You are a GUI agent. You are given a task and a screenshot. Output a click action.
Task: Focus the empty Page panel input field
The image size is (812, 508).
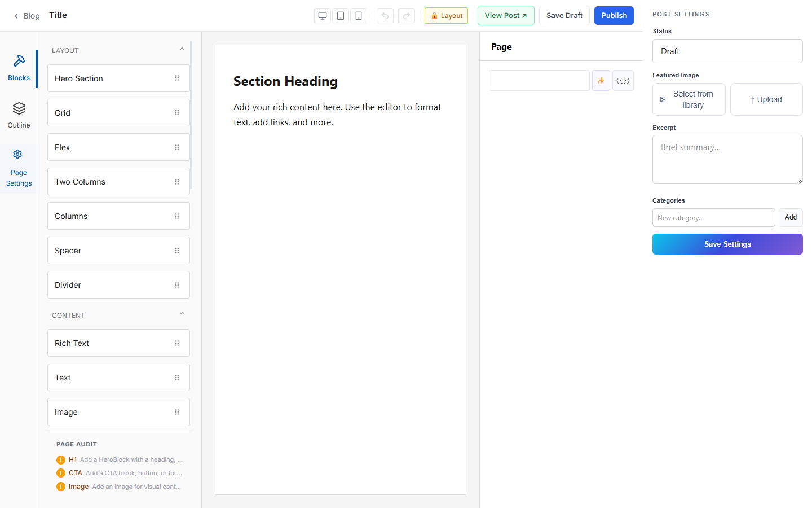539,81
